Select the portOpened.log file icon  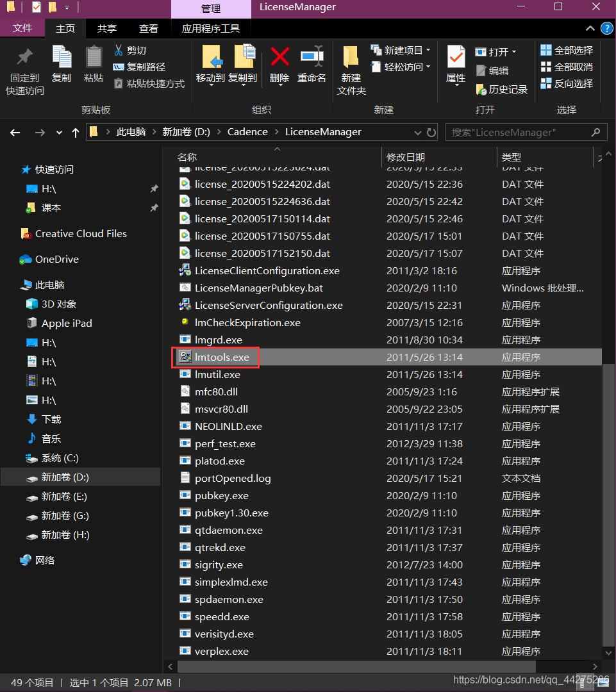[185, 478]
